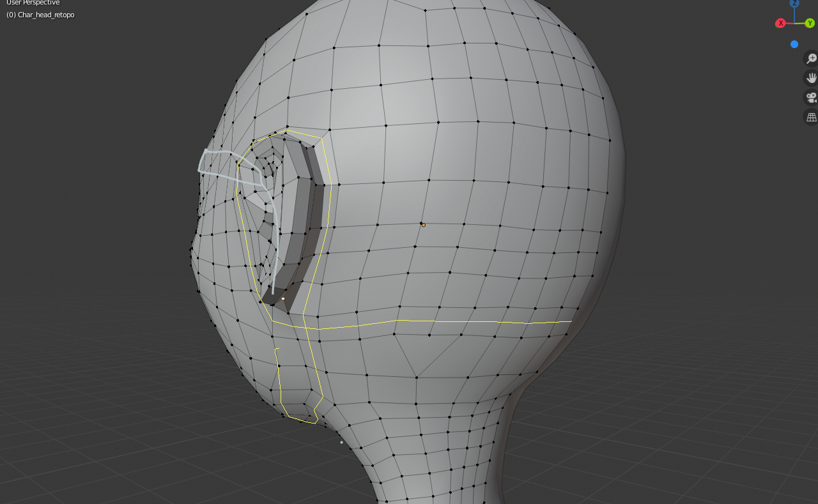Select the orange object origin point on head
Screen dimensions: 818x504
tap(422, 224)
